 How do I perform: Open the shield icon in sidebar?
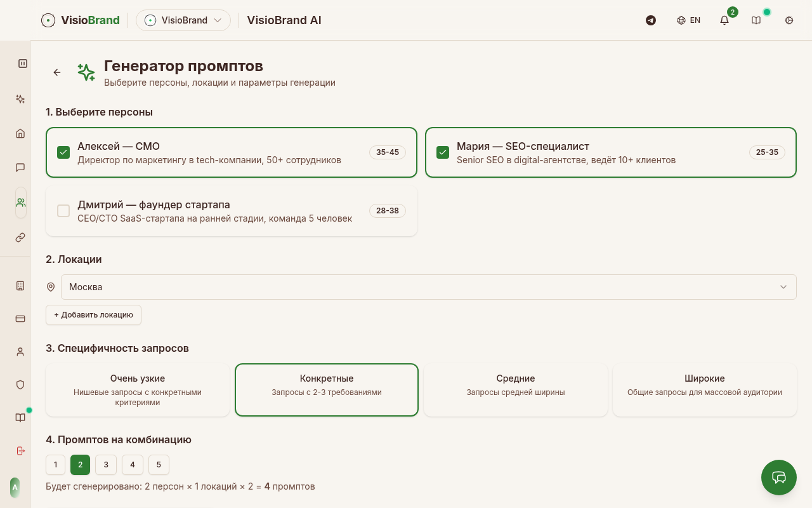[20, 385]
